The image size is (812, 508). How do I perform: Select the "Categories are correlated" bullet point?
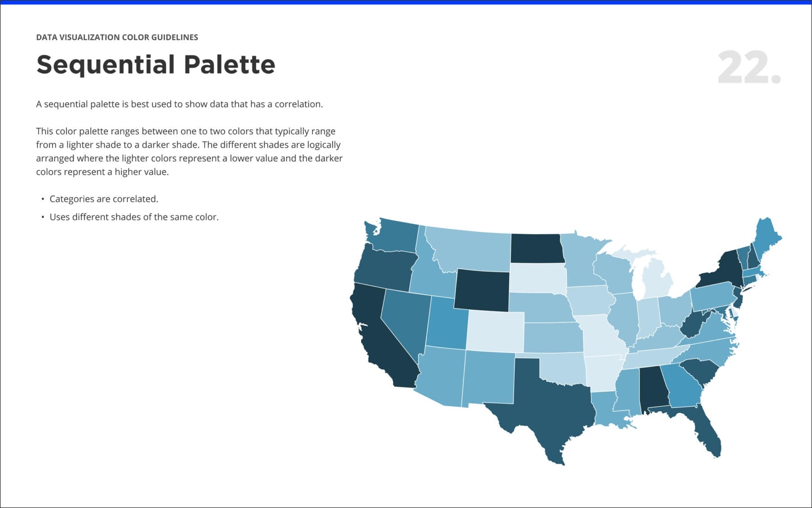(104, 199)
